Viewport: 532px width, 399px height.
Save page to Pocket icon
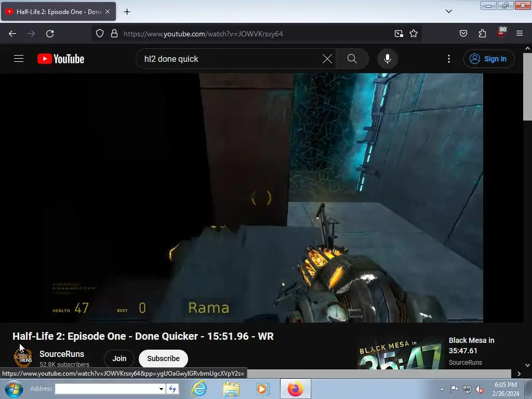(463, 34)
